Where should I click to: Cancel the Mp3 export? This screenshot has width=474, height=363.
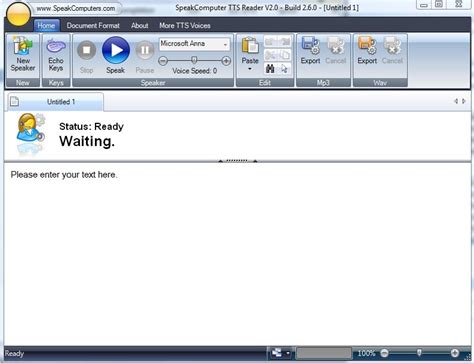click(335, 50)
